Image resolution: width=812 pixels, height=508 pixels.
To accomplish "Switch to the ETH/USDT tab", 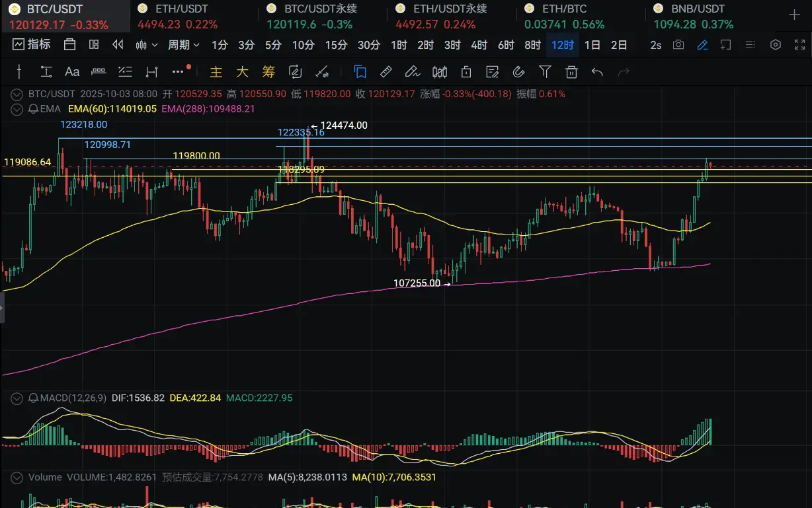I will pos(193,17).
